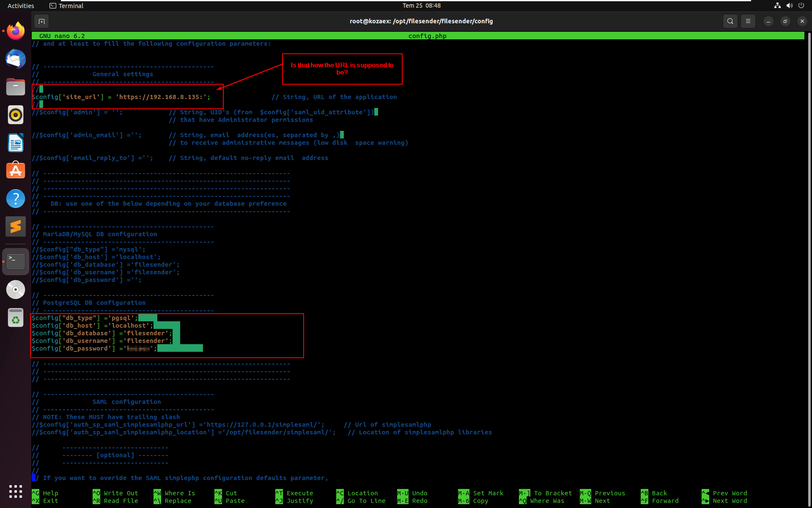Click the network icon in the top bar

[777, 6]
